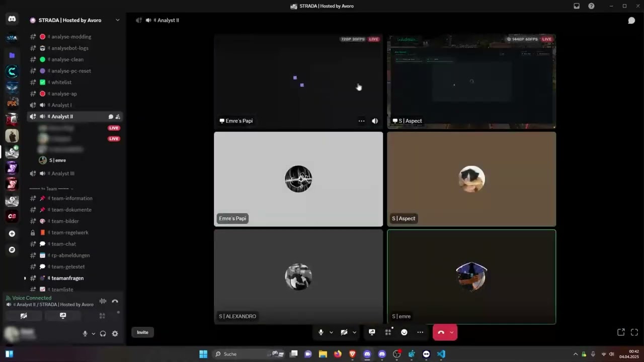Open the Explore Discoverable Servers compass icon
This screenshot has width=644, height=362.
pyautogui.click(x=12, y=249)
